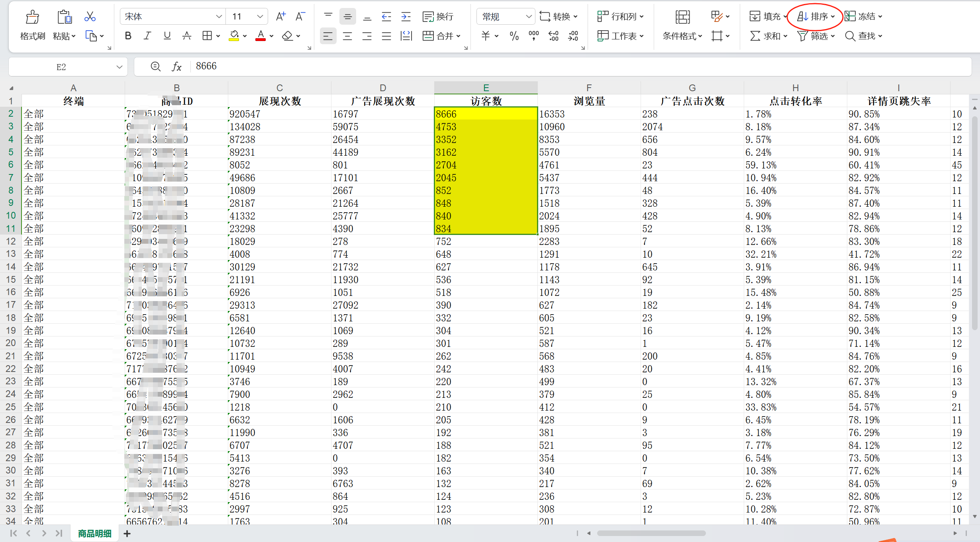Toggle underline formatting
Image resolution: width=980 pixels, height=542 pixels.
(167, 36)
